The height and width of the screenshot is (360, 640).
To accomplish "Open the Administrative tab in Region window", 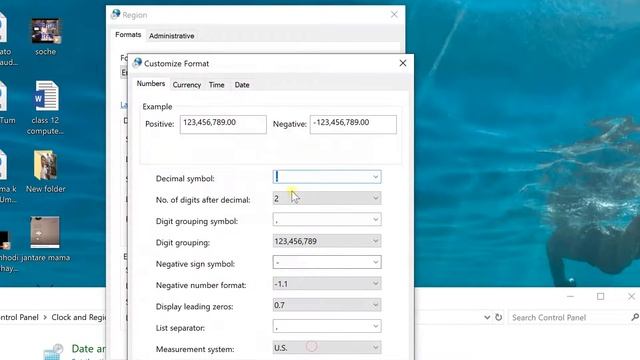I will (171, 36).
